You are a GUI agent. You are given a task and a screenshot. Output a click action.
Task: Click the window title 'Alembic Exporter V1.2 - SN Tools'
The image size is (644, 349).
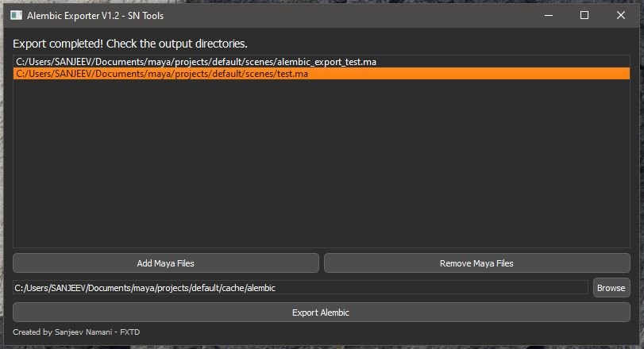(95, 16)
